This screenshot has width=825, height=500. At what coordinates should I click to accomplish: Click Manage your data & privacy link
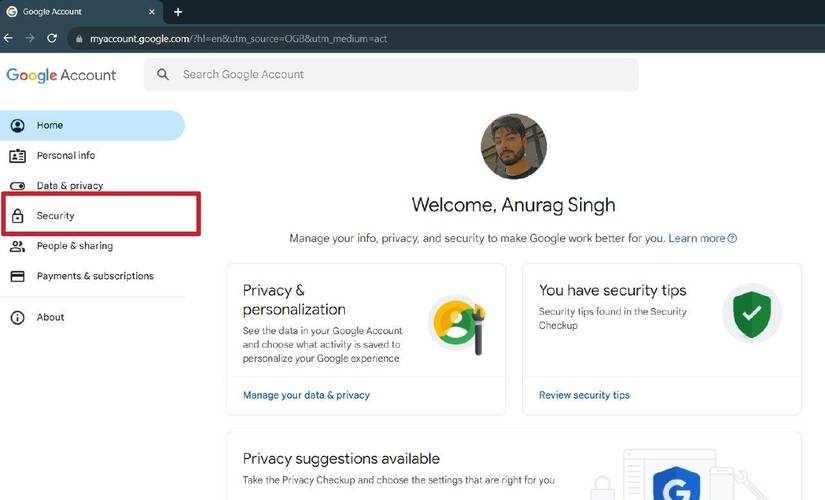pyautogui.click(x=306, y=395)
